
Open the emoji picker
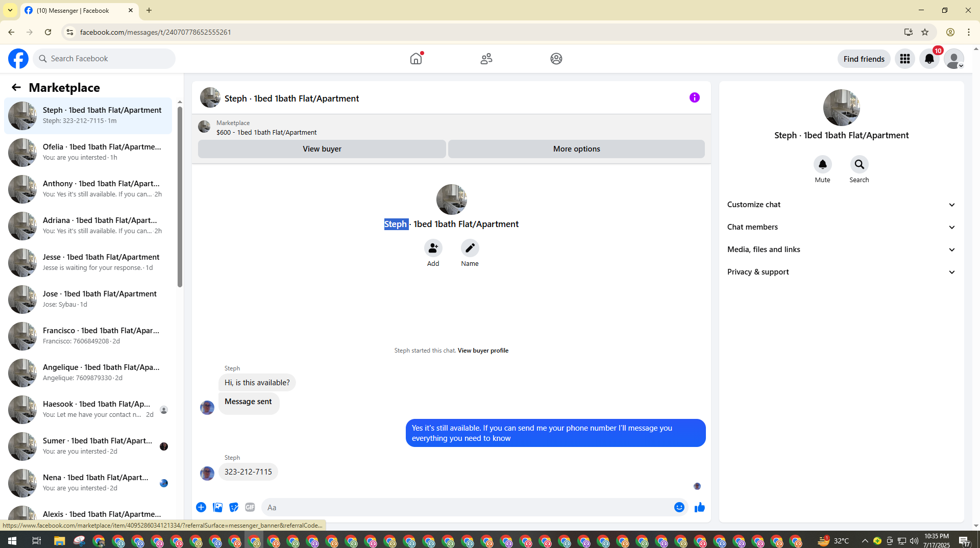pos(679,507)
